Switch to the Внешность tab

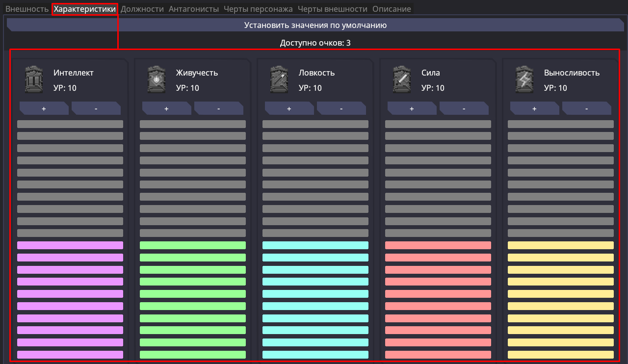point(27,9)
